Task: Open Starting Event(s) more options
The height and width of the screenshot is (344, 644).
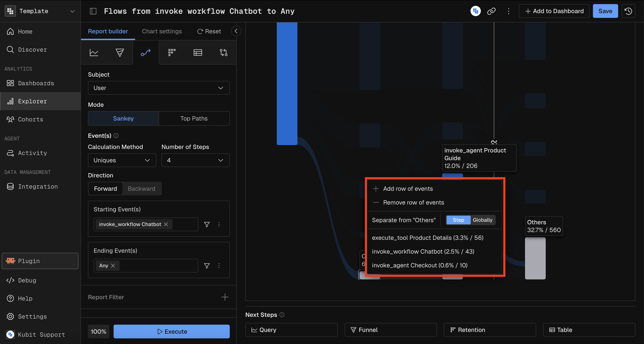Action: tap(219, 225)
